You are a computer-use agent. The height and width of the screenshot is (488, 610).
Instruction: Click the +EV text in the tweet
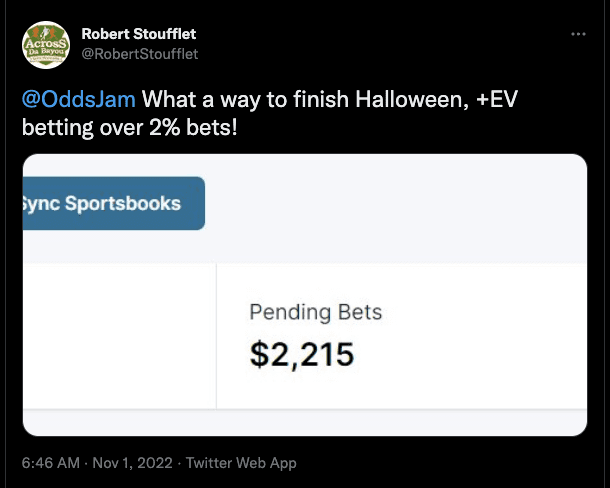pos(497,99)
